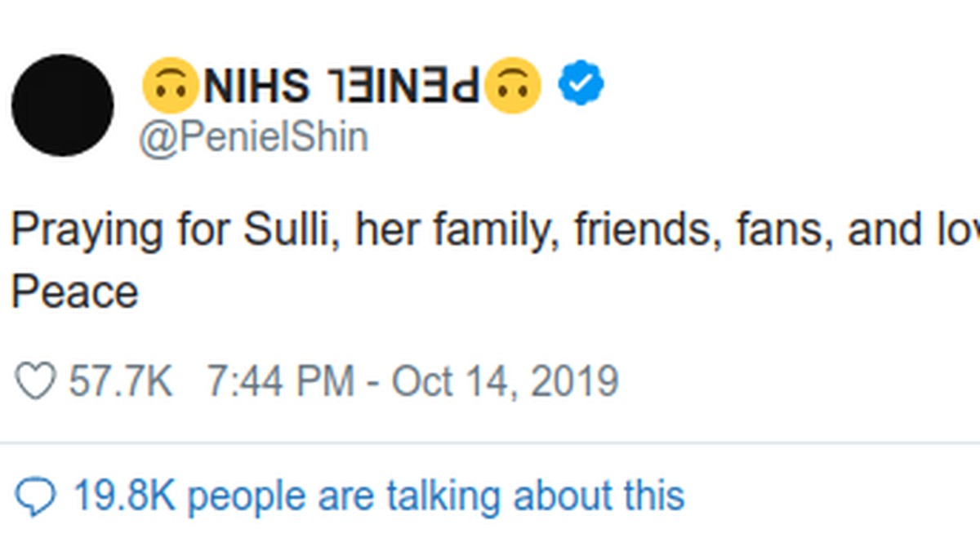Open the tweet via its timestamp
Viewport: 980px width, 547px height.
[416, 378]
